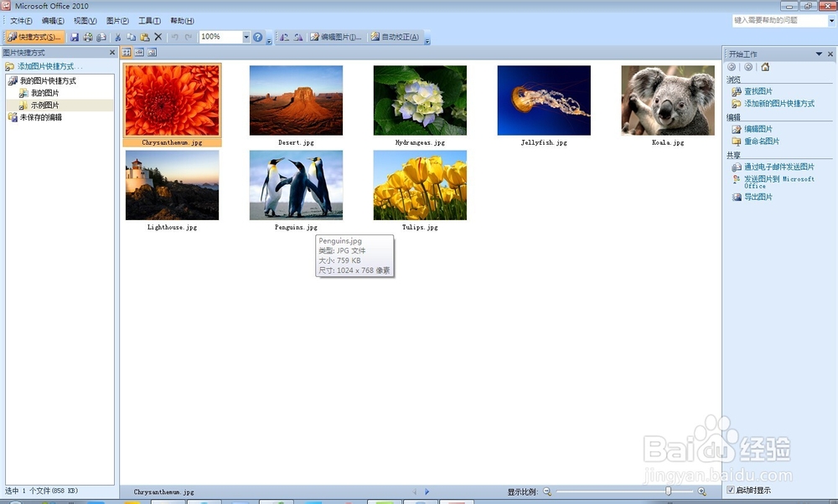Image resolution: width=838 pixels, height=504 pixels.
Task: Click the task pane Home icon
Action: click(x=765, y=67)
